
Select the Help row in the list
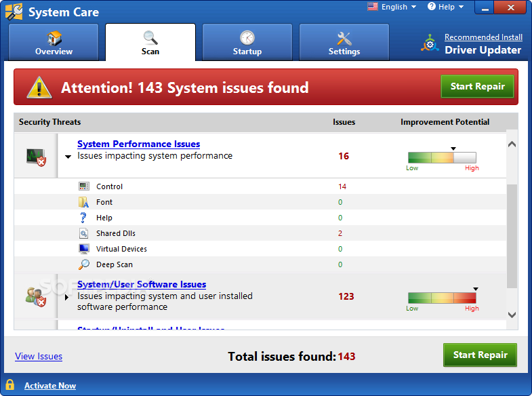coord(260,218)
